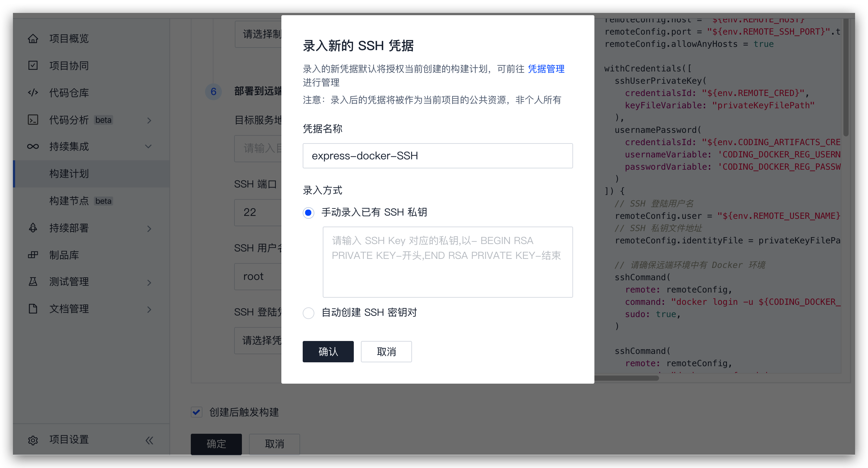
Task: Click the sshUserPrivateKey( code line
Action: (661, 81)
